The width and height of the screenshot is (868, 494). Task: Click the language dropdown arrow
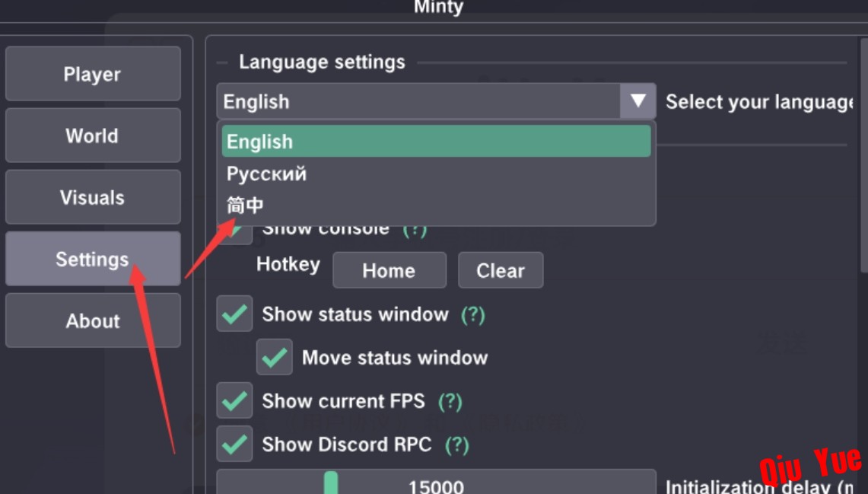[637, 101]
